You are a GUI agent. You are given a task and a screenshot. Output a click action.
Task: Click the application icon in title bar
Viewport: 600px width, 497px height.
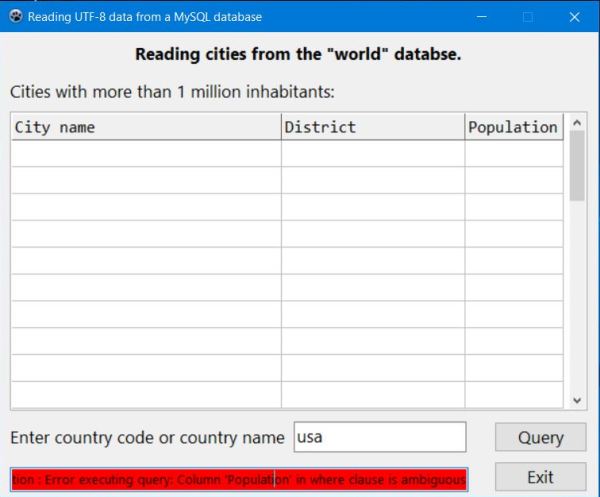(x=16, y=16)
